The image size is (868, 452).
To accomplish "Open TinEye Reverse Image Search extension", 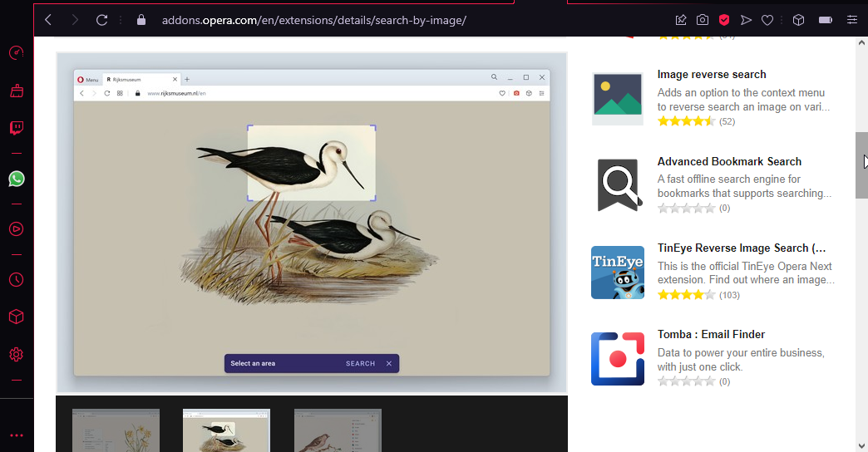I will click(x=742, y=248).
